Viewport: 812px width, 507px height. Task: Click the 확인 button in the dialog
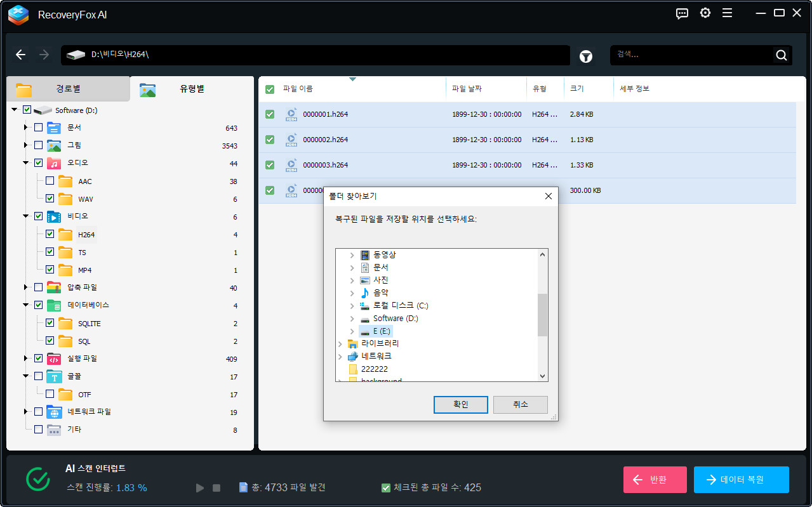[460, 404]
